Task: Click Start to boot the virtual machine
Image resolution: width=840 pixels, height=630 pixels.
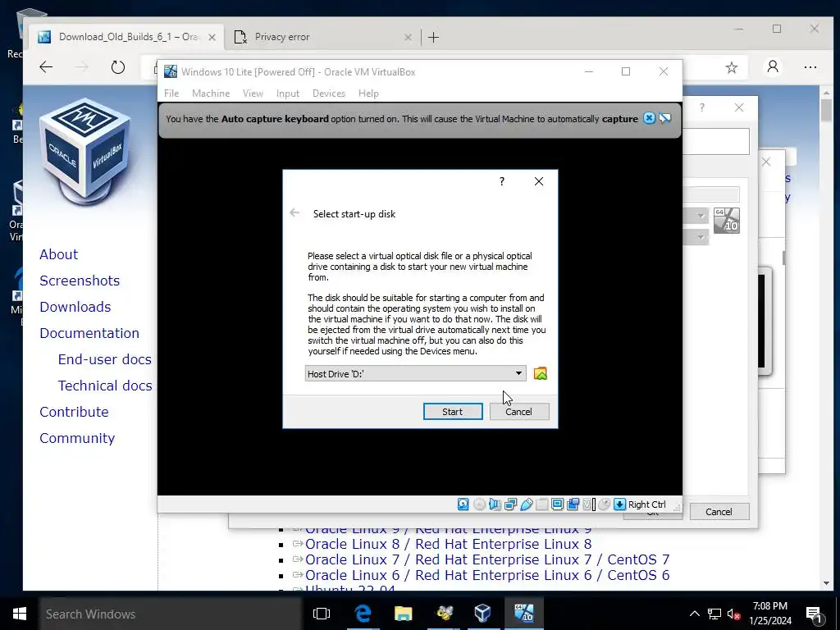Action: click(453, 412)
